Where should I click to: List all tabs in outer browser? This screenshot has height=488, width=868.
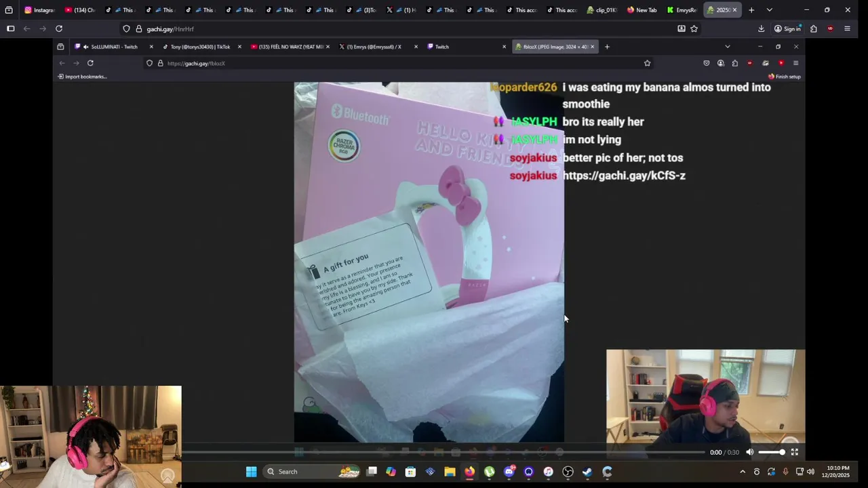point(769,10)
